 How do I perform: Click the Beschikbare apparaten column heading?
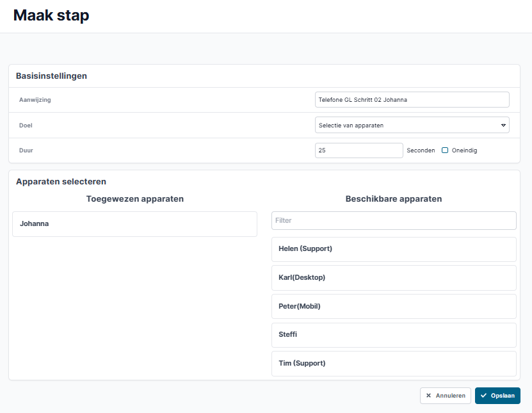[x=394, y=199]
